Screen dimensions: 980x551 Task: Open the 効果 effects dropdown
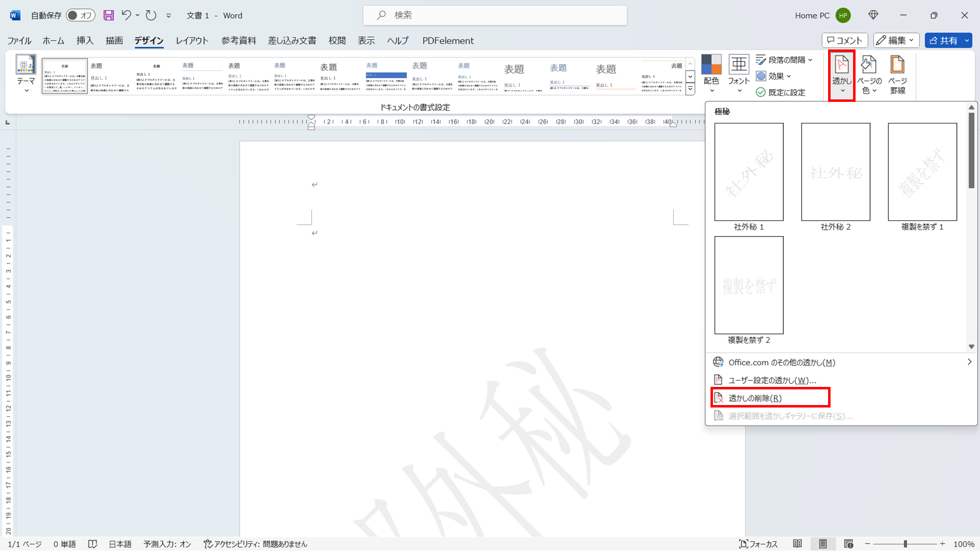point(774,76)
